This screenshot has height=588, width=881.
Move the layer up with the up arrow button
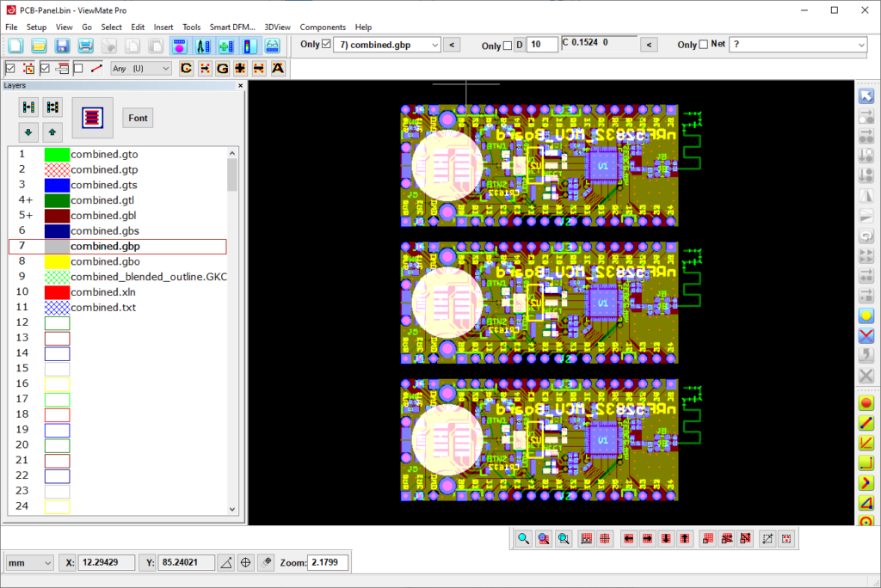point(52,132)
